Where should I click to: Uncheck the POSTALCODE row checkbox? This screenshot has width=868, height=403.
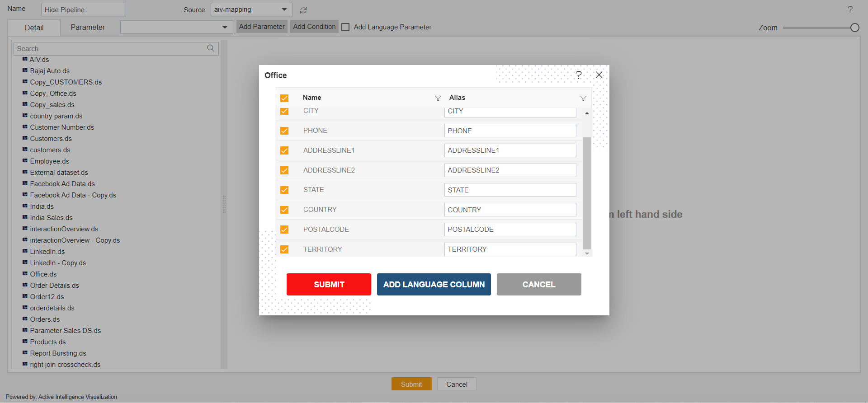click(284, 230)
